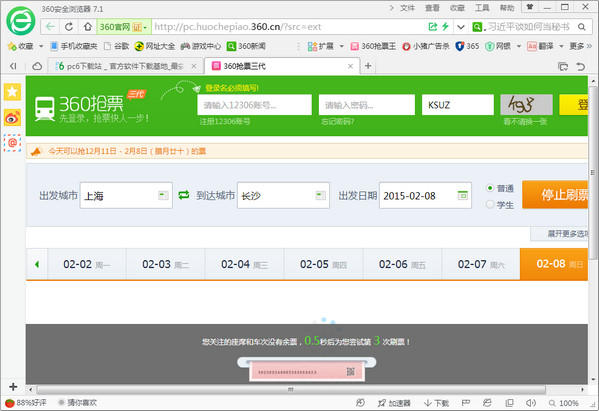
Task: Collapse tabs with the left chevron bar icon
Action: (x=13, y=66)
